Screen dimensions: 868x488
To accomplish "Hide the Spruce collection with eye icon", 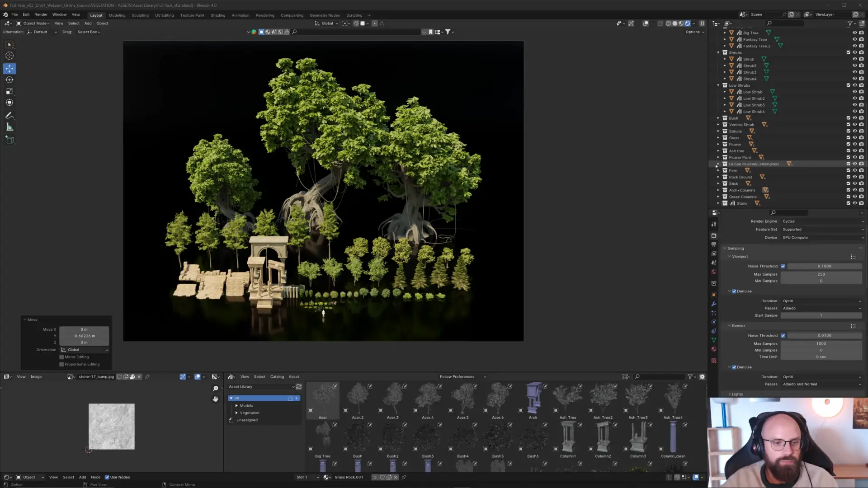I will 855,131.
